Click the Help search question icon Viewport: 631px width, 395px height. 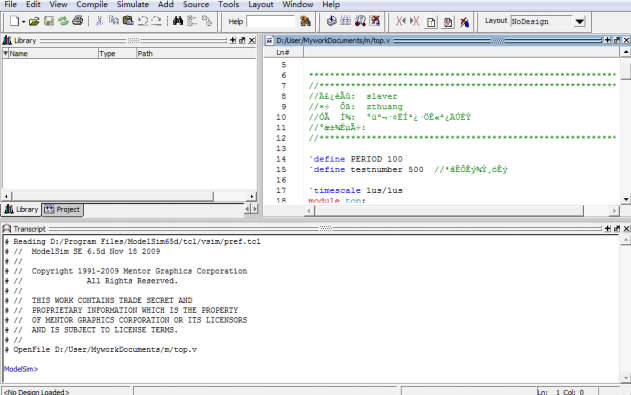pyautogui.click(x=305, y=21)
